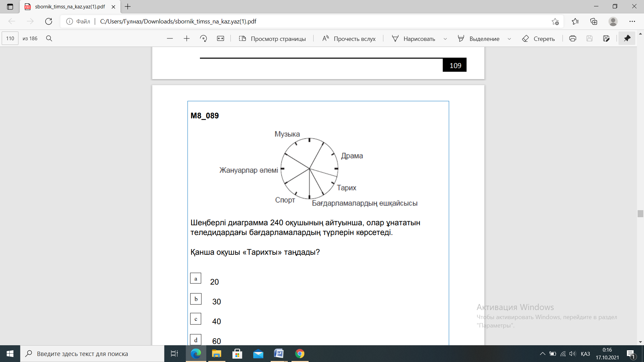Open the PDF search magnifier

coord(49,39)
